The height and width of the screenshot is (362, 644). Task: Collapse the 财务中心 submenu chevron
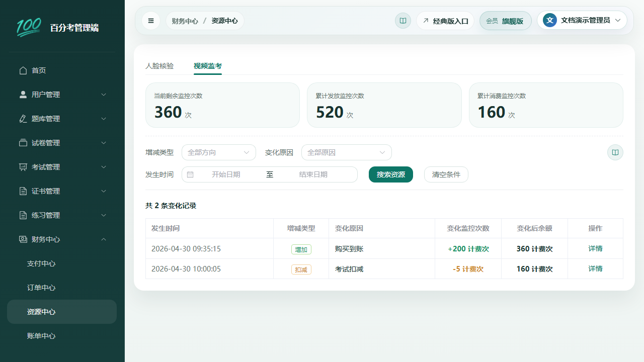coord(104,239)
